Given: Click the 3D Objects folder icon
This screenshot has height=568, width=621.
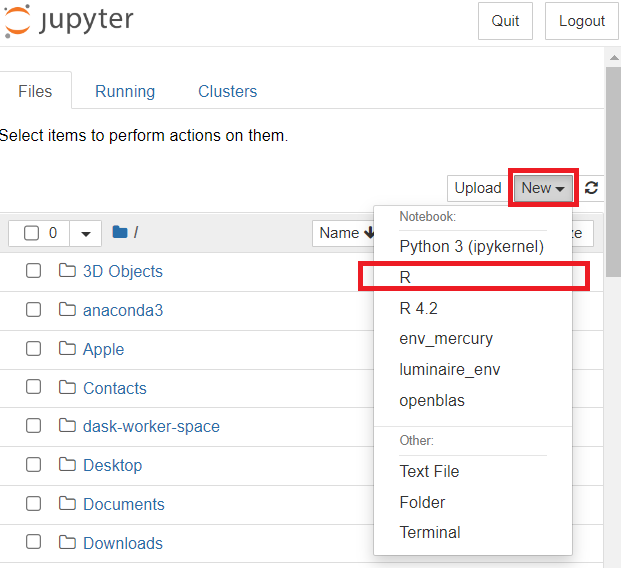Looking at the screenshot, I should 68,271.
